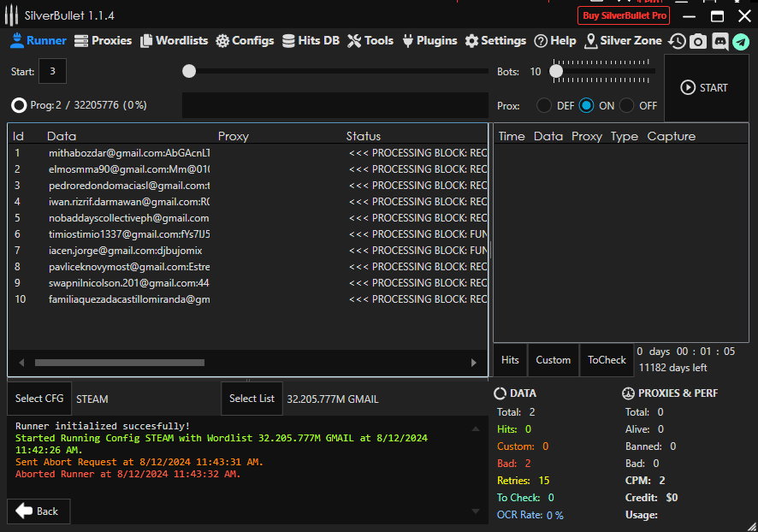Click the camera screenshot icon

[698, 41]
